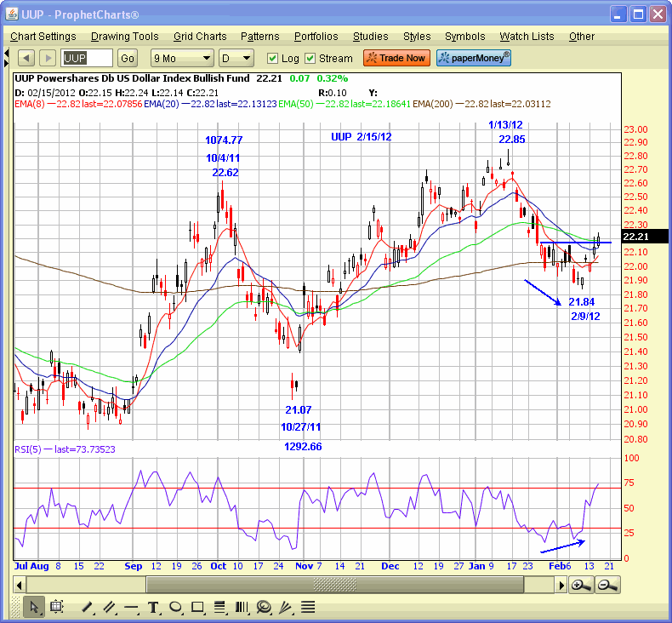The width and height of the screenshot is (672, 623).
Task: Open the Chart Settings menu
Action: (43, 37)
